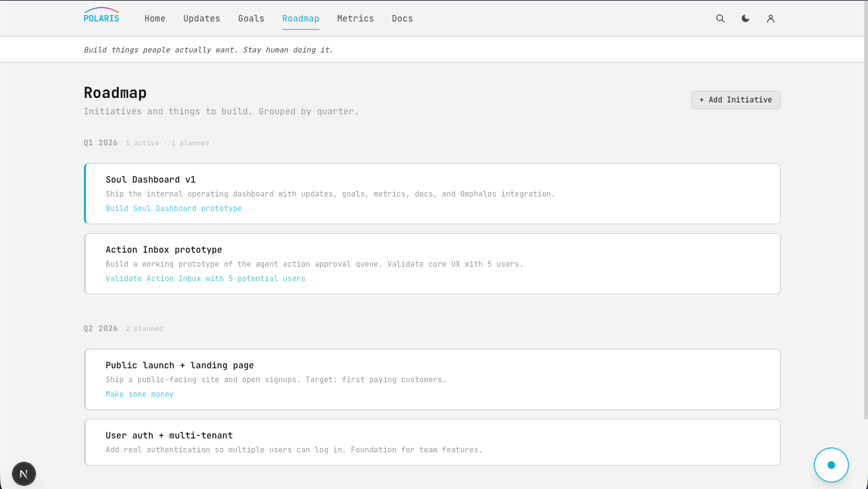Open the Public launch + landing page title

[180, 365]
